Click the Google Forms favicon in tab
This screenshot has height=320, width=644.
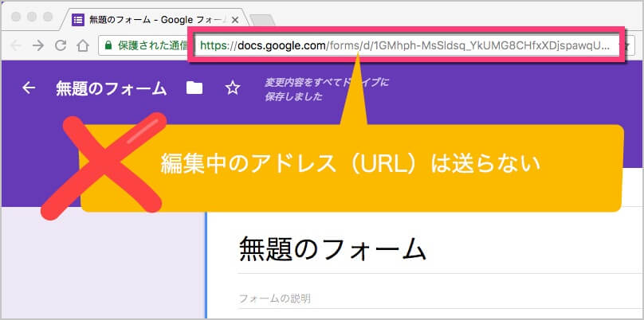coord(77,20)
